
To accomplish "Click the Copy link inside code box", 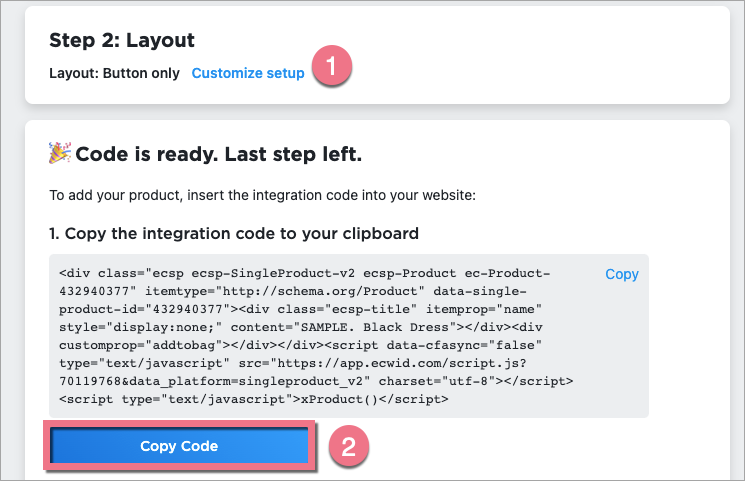I will [x=621, y=274].
